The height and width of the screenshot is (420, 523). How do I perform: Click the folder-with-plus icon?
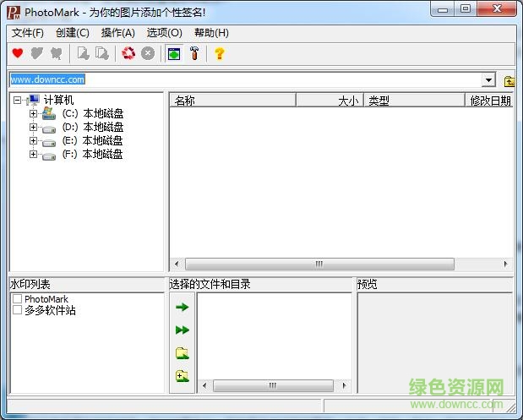pos(183,376)
